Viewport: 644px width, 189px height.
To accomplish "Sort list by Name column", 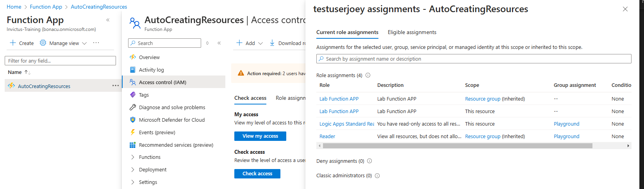I will click(19, 72).
